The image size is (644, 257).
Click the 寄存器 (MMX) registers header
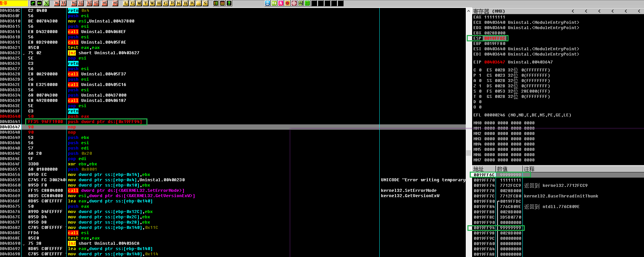pyautogui.click(x=489, y=11)
